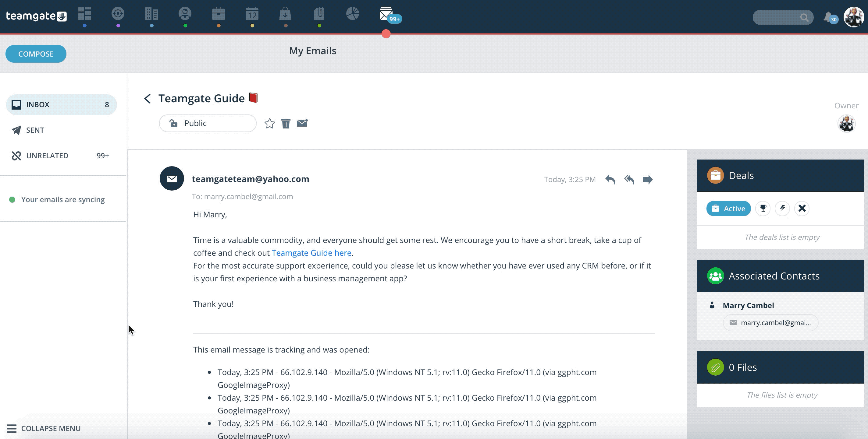Image resolution: width=868 pixels, height=439 pixels.
Task: Click the Associated Contacts header icon
Action: click(x=715, y=276)
